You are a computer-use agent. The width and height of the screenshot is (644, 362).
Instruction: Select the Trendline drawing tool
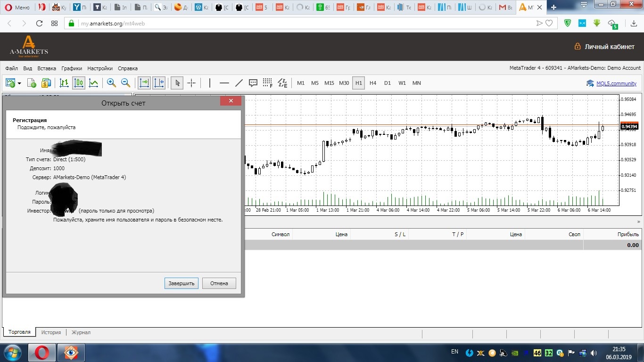point(239,83)
